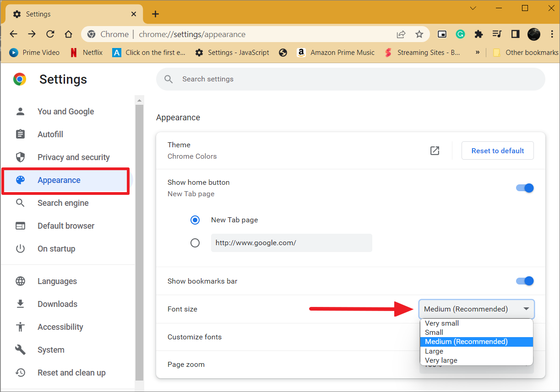560x392 pixels.
Task: Open the Extensions puzzle-piece menu
Action: [x=478, y=34]
